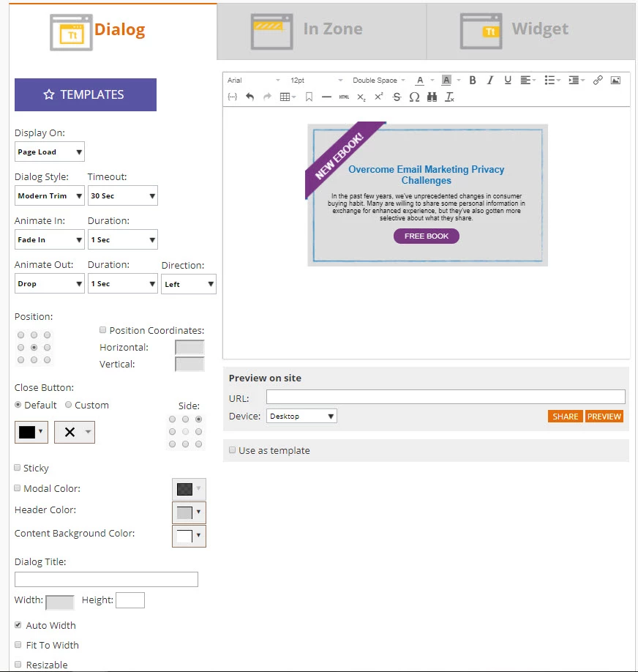Enable the Sticky checkbox

pyautogui.click(x=18, y=468)
